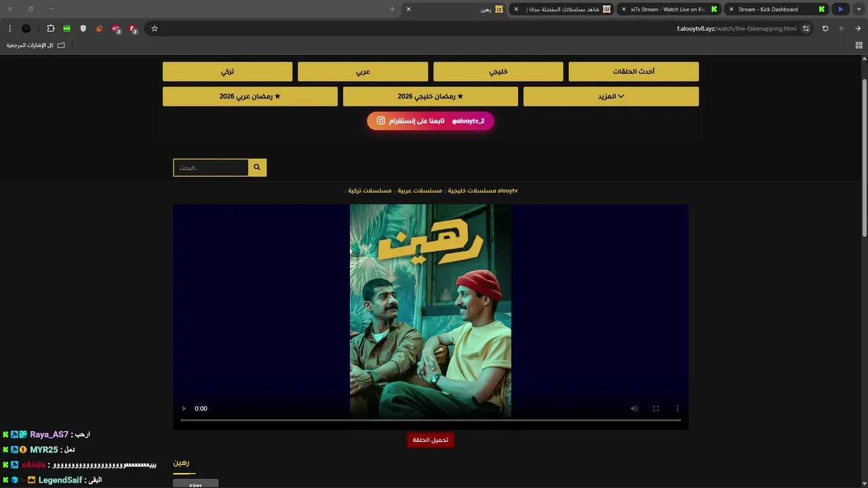Image resolution: width=868 pixels, height=488 pixels.
Task: Switch to xi7s Stream - Watch Live tab
Action: (668, 9)
